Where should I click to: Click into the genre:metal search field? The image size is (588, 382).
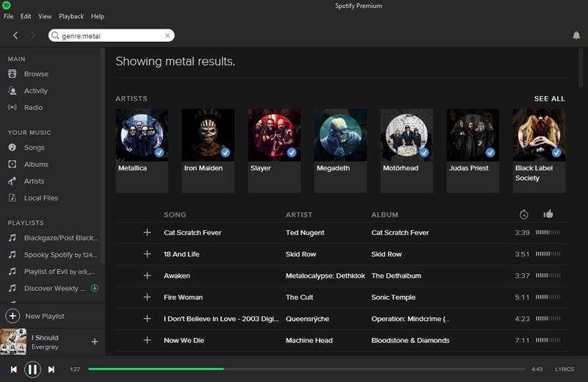click(x=112, y=35)
